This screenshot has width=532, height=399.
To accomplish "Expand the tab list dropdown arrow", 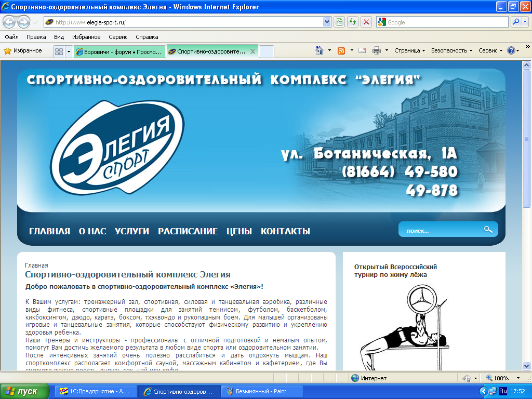I will coord(69,51).
